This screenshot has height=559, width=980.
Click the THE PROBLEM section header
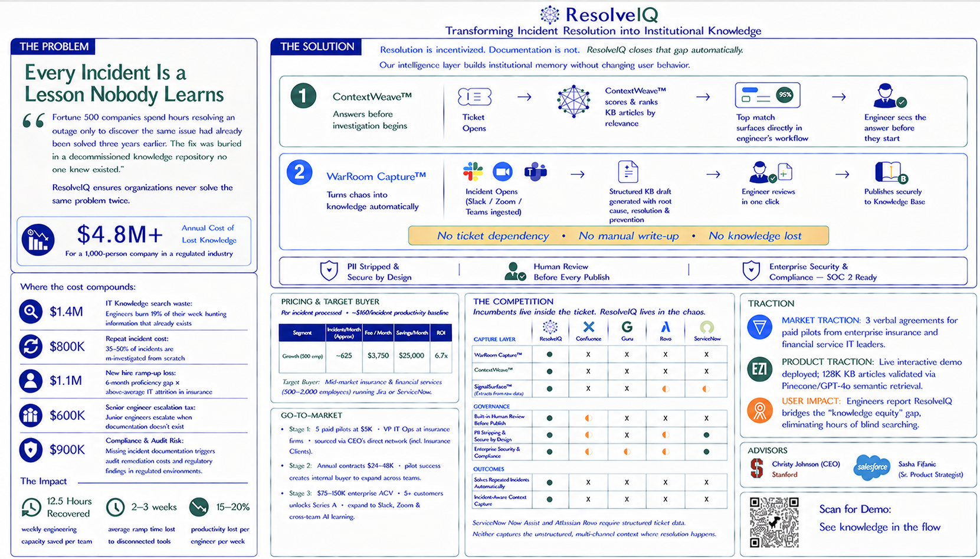pos(54,47)
